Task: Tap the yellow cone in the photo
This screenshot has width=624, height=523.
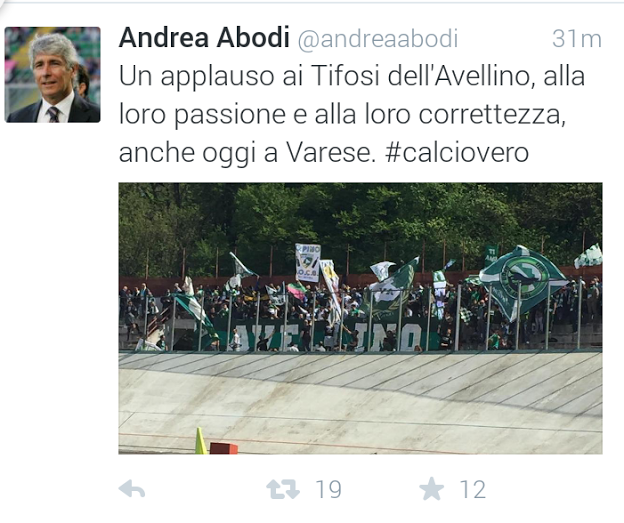Action: (201, 441)
